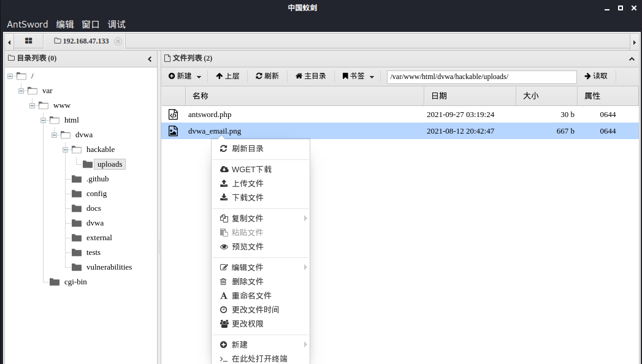Select the docs folder icon

77,208
